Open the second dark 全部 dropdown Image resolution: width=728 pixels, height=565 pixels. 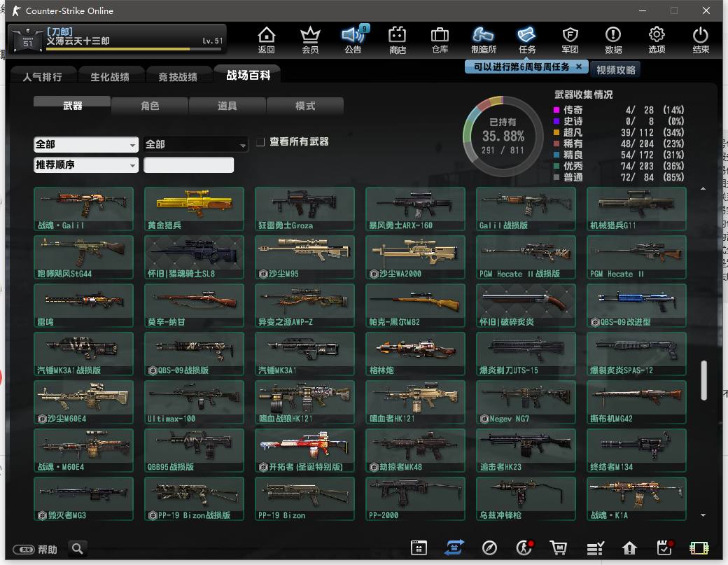tap(196, 144)
